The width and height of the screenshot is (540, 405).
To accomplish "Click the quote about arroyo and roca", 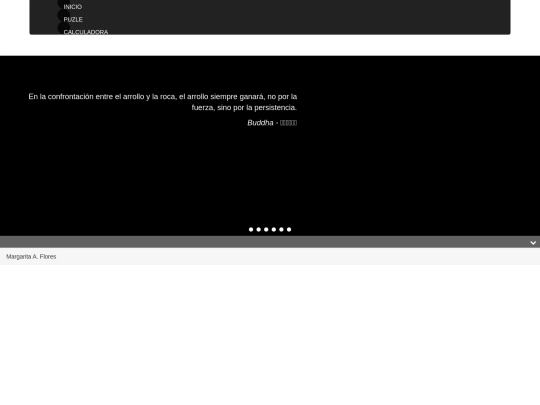I will [x=163, y=102].
